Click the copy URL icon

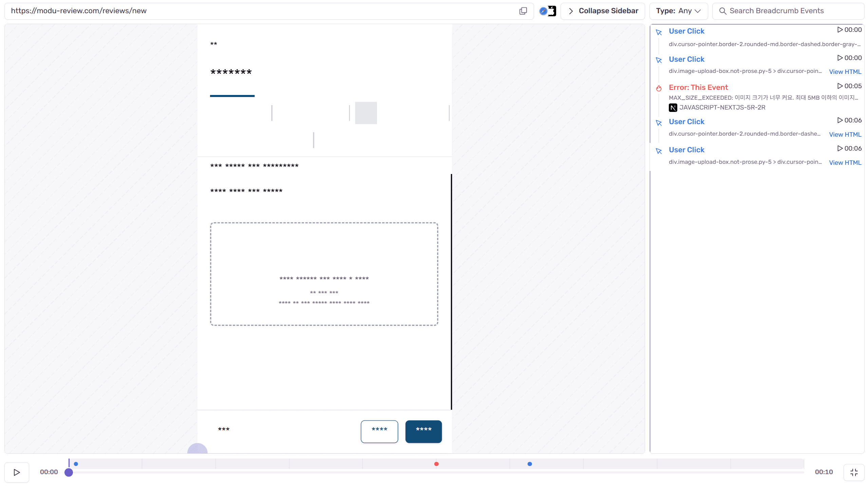click(523, 11)
